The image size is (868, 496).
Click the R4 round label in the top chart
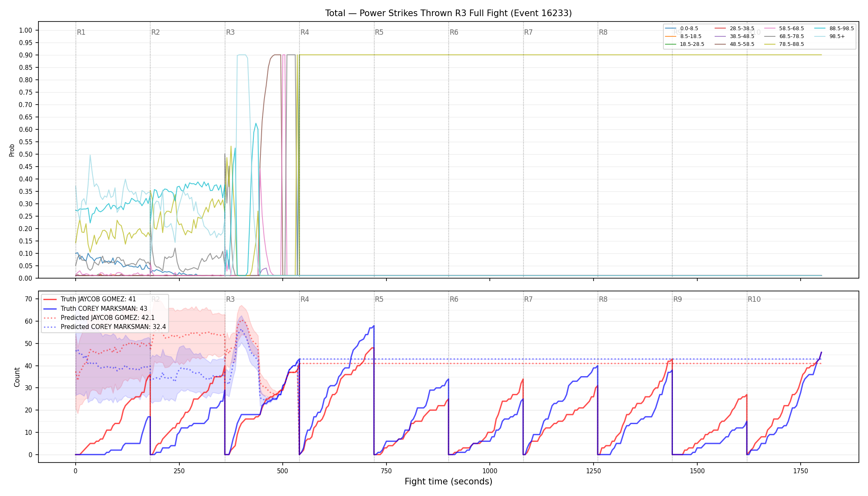coord(305,32)
